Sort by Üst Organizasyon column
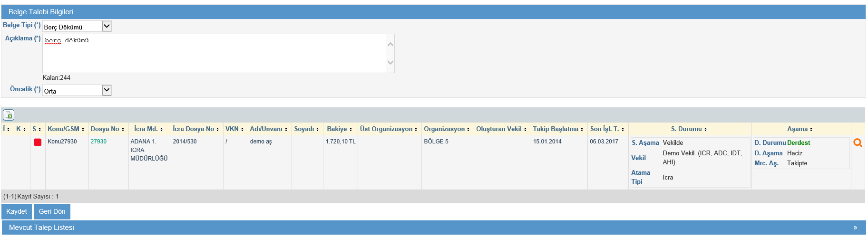 click(x=389, y=129)
